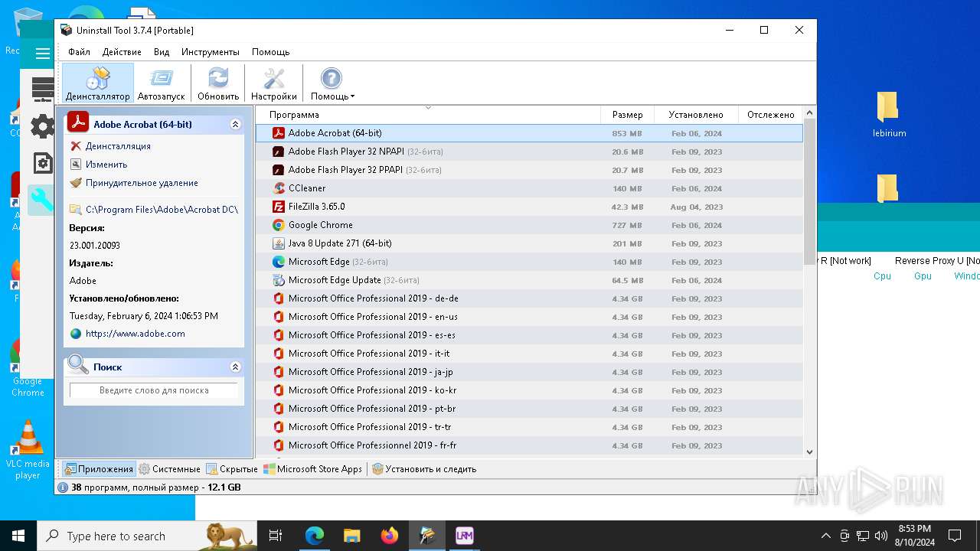Click the 853 MB size of Adobe Acrobat
980x551 pixels.
(627, 133)
